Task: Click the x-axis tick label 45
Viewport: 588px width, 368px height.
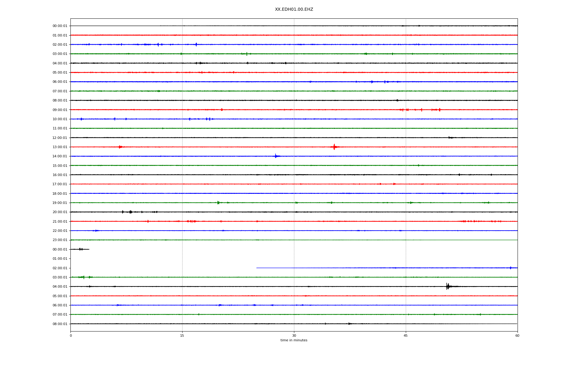Action: 406,335
